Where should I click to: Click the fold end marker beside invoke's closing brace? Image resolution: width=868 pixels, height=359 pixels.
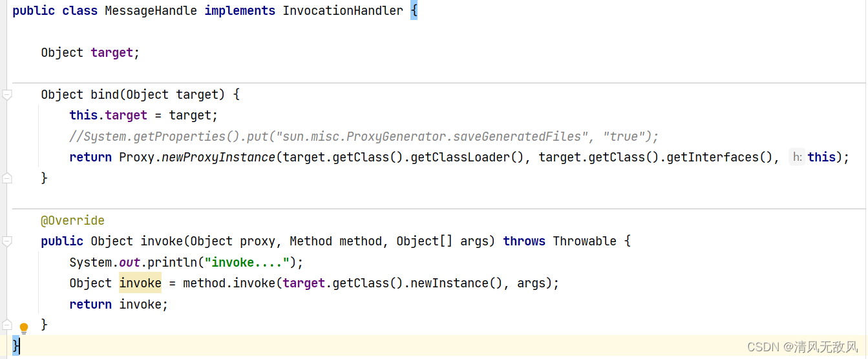tap(7, 324)
